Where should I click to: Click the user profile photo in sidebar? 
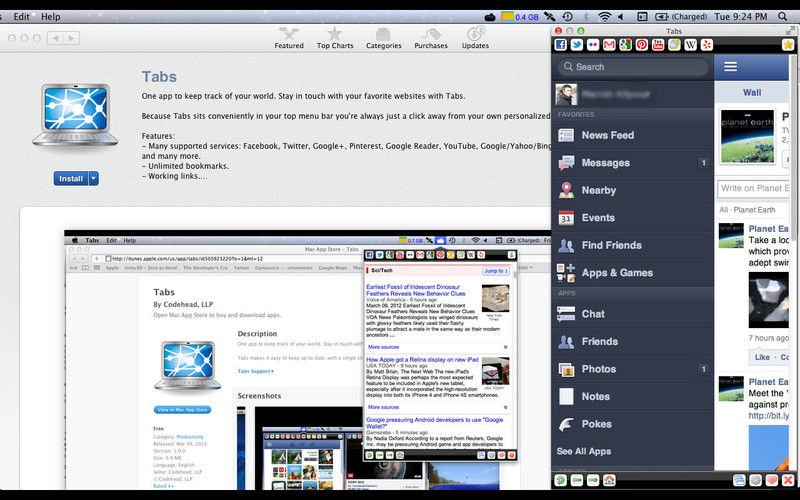pyautogui.click(x=566, y=94)
